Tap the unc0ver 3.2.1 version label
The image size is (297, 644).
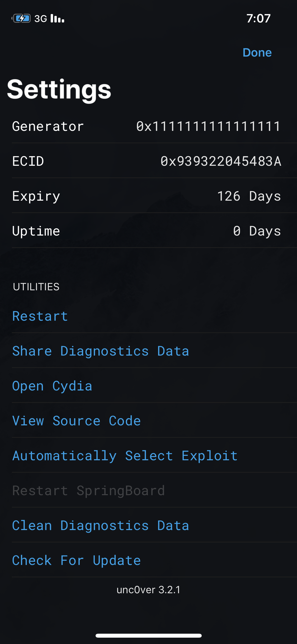148,590
